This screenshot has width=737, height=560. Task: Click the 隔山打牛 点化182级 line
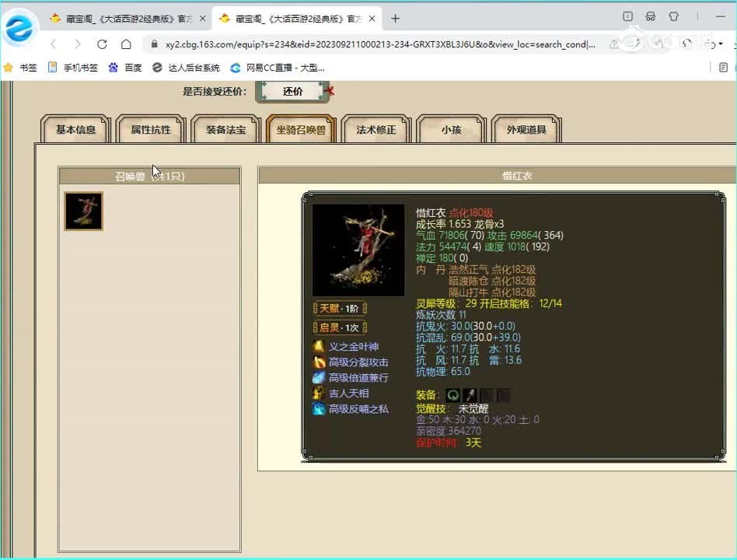pyautogui.click(x=492, y=292)
